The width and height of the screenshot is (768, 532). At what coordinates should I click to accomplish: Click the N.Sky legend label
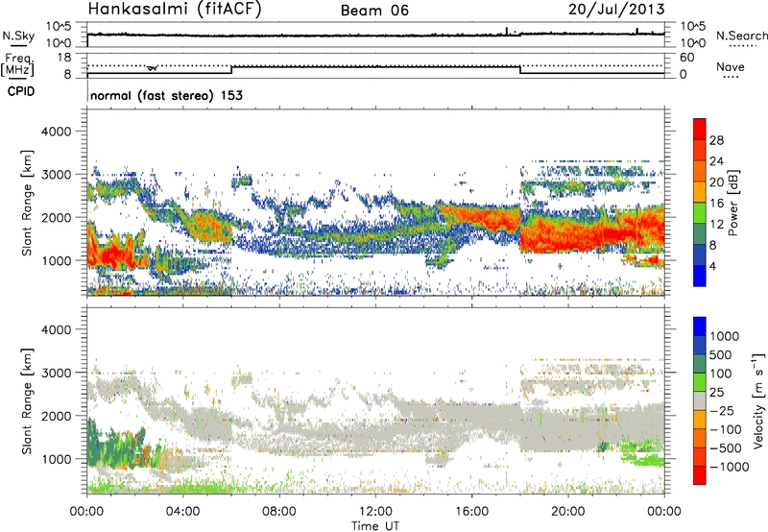[18, 36]
